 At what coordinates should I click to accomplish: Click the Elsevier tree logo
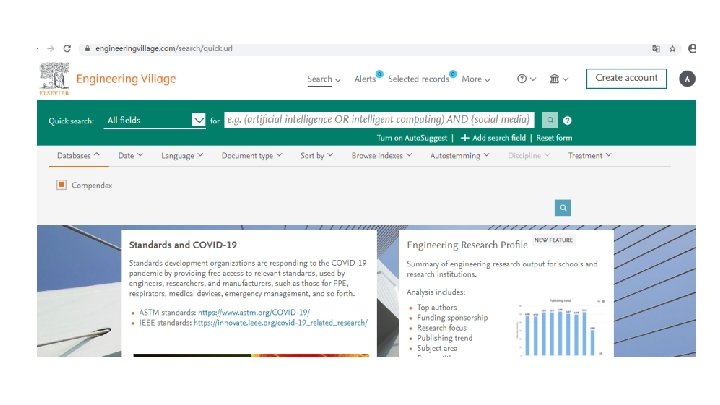pos(54,79)
